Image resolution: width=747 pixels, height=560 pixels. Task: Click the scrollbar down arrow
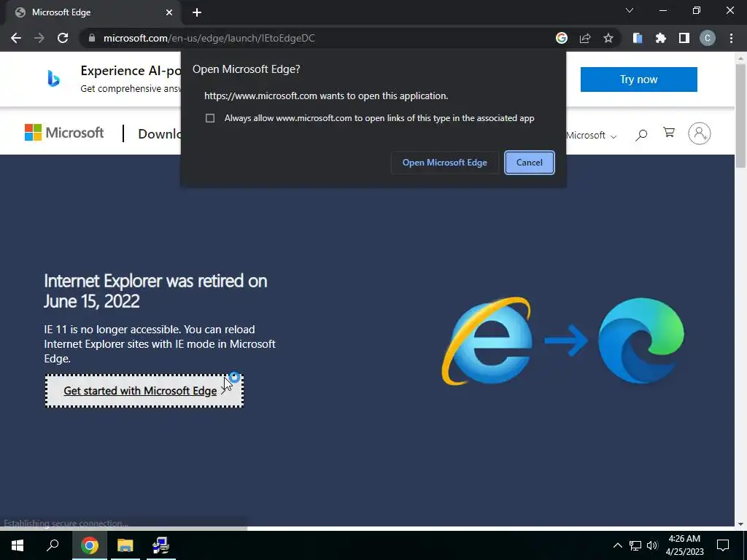pyautogui.click(x=740, y=524)
